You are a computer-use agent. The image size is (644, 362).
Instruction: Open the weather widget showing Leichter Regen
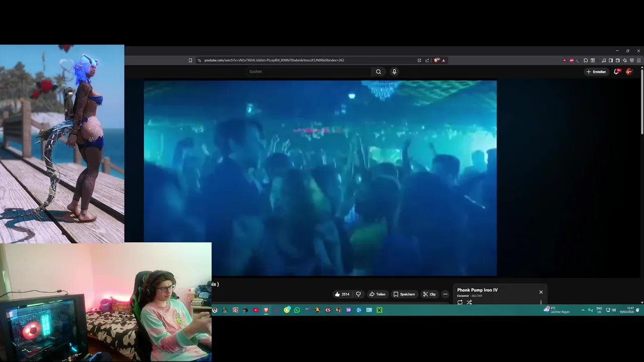point(557,310)
